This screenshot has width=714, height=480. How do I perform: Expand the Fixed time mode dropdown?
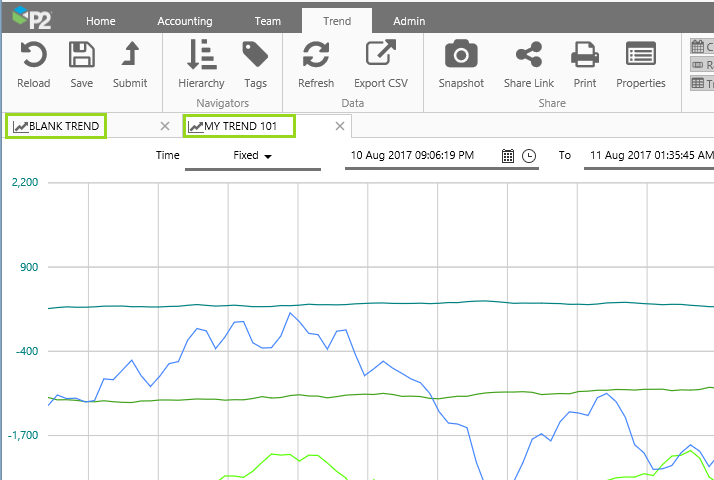pyautogui.click(x=253, y=156)
